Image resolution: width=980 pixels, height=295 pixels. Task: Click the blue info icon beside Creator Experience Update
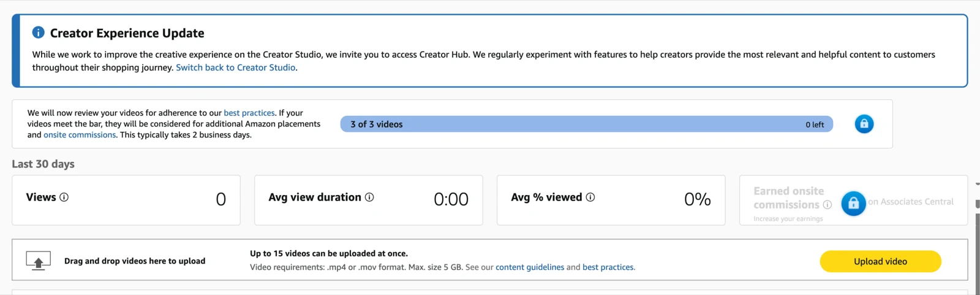point(38,32)
